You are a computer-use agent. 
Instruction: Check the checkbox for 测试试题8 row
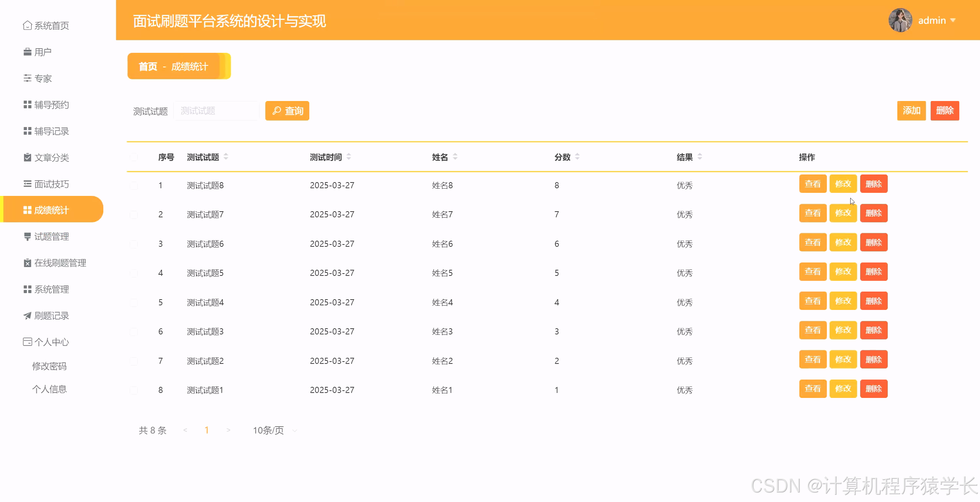coord(134,185)
